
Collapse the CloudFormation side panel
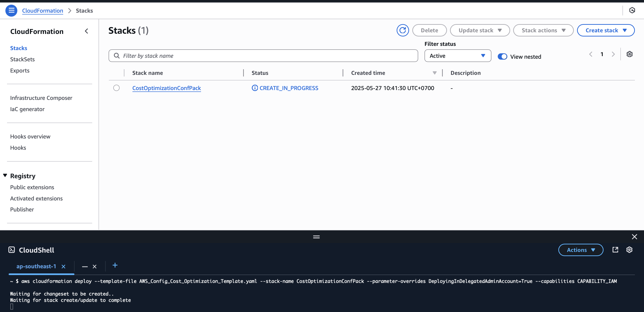[x=87, y=31]
